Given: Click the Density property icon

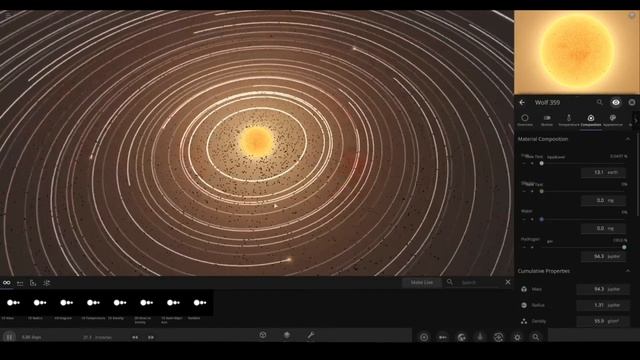Looking at the screenshot, I should (524, 321).
